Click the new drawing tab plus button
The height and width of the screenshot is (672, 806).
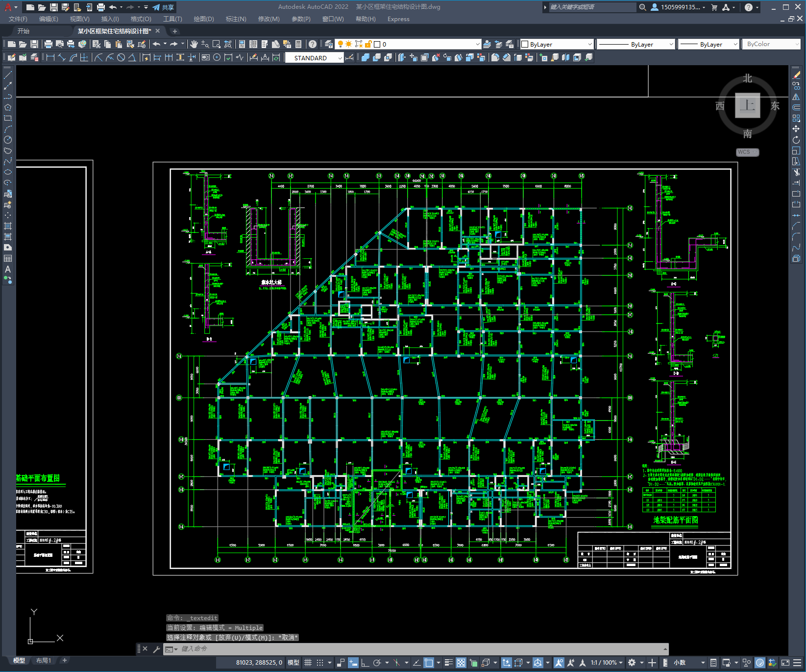pyautogui.click(x=175, y=31)
